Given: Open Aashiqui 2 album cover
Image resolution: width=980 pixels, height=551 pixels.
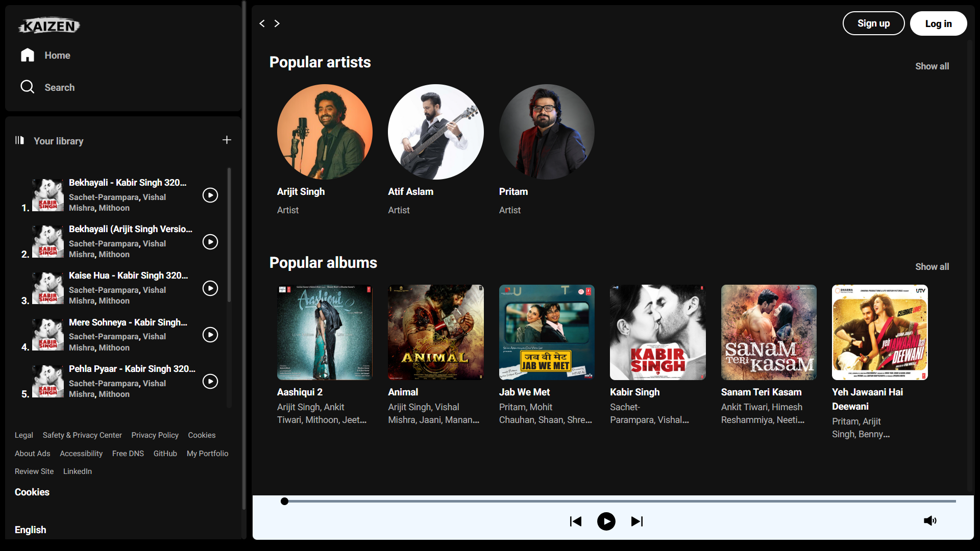Looking at the screenshot, I should coord(325,332).
